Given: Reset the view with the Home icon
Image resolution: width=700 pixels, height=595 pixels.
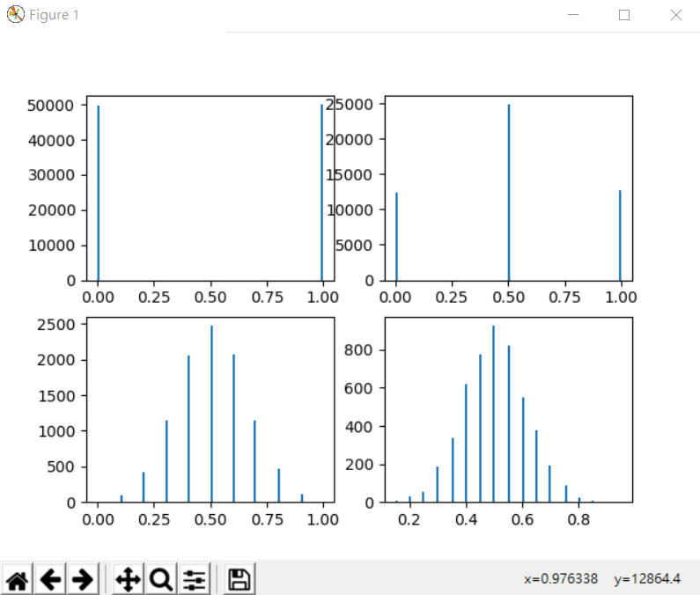Looking at the screenshot, I should pyautogui.click(x=18, y=578).
